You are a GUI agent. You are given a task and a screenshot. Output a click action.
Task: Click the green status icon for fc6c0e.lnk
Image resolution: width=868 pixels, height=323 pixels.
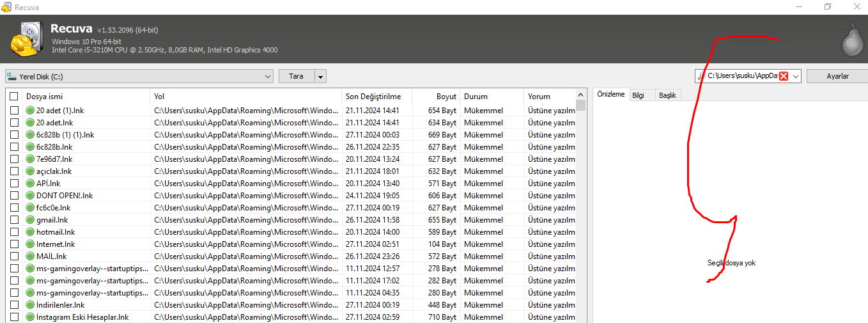[30, 208]
